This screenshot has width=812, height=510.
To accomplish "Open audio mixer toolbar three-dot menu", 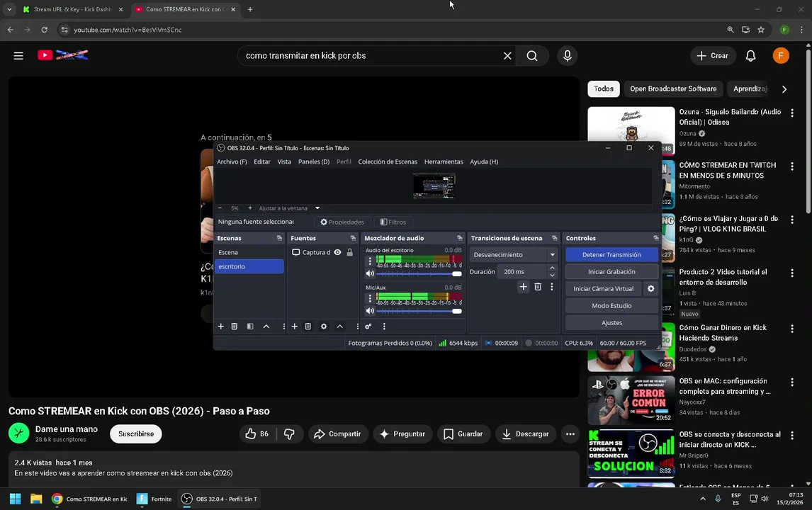I will coord(384,327).
